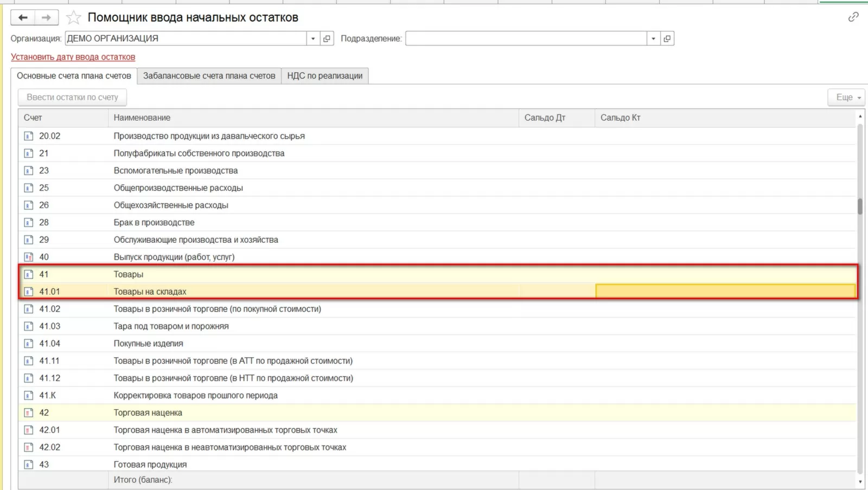The image size is (868, 490).
Task: Switch to Забалансовые счета плана счетов tab
Action: pos(209,76)
